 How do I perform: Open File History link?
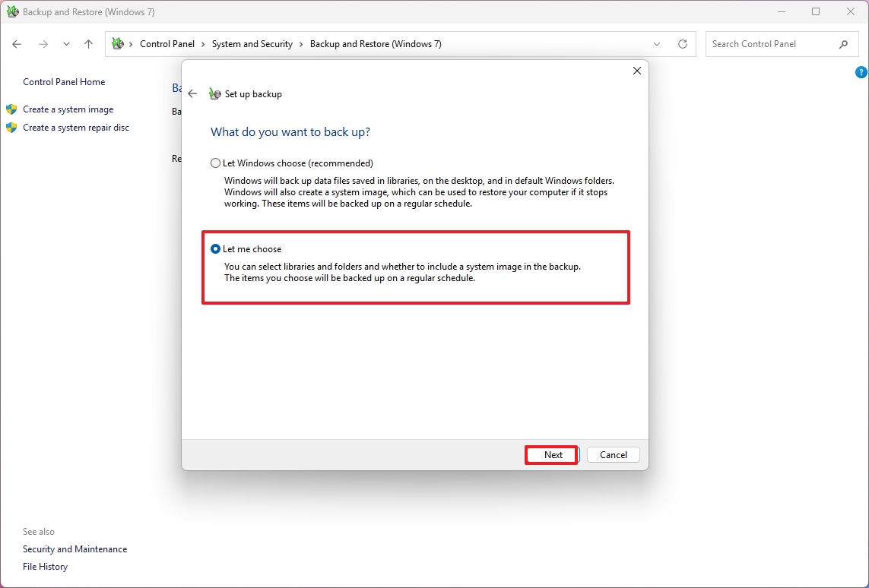point(45,567)
